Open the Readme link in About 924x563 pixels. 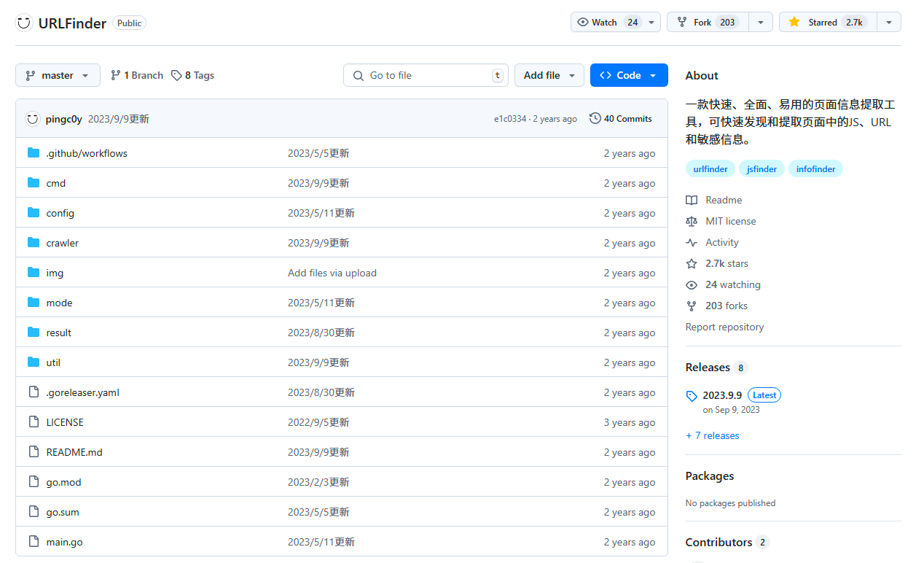click(724, 200)
